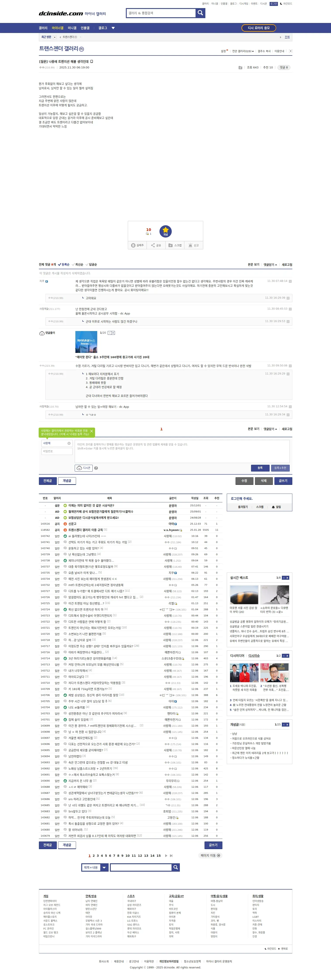Close the green nickname notice tooltip
Screen dimensions: 331x980
click(x=91, y=431)
